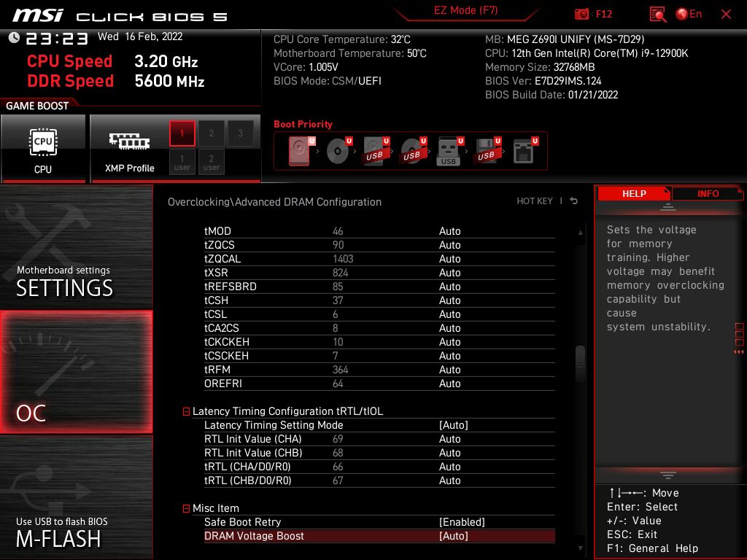This screenshot has height=560, width=747.
Task: Edit the tMOD Auto value
Action: click(449, 231)
